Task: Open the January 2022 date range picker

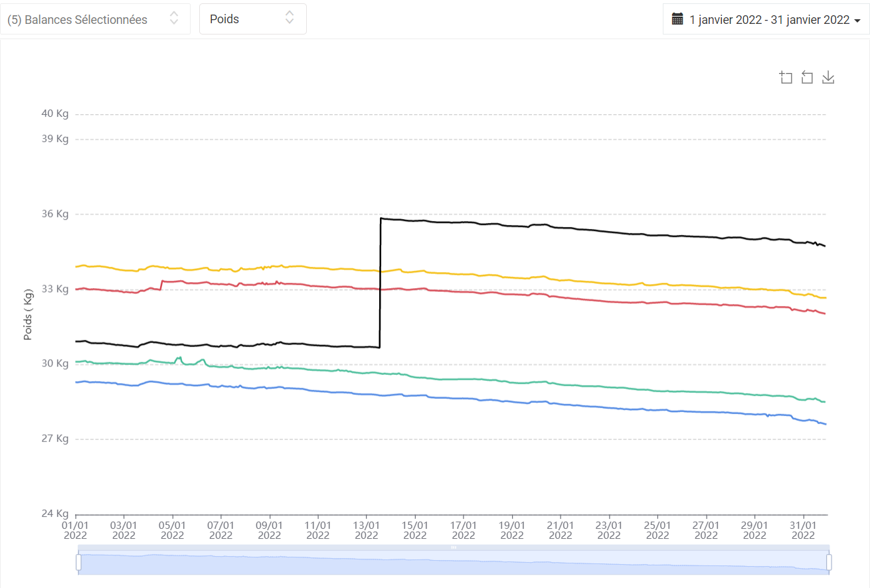Action: [766, 19]
